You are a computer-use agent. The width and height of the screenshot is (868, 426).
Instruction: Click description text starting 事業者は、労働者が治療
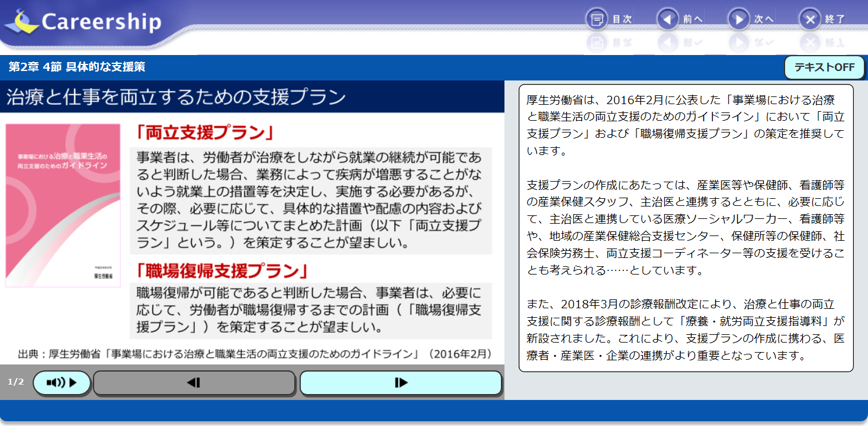311,200
